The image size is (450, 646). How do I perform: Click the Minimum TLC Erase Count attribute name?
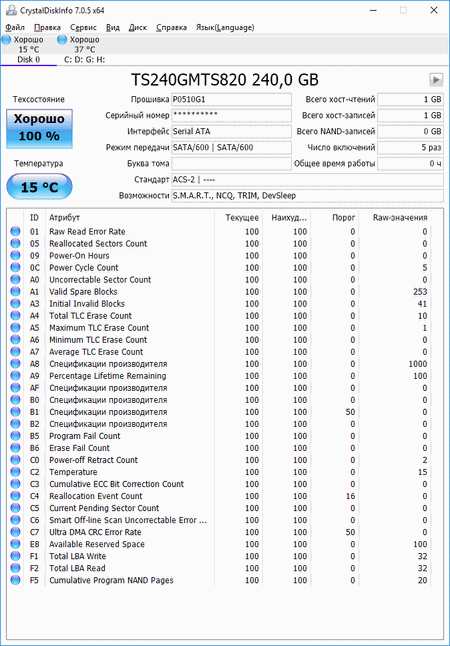pyautogui.click(x=98, y=340)
